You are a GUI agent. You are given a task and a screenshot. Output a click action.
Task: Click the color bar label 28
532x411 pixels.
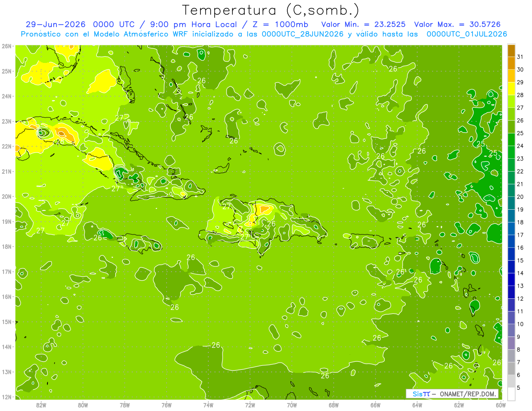click(x=520, y=95)
